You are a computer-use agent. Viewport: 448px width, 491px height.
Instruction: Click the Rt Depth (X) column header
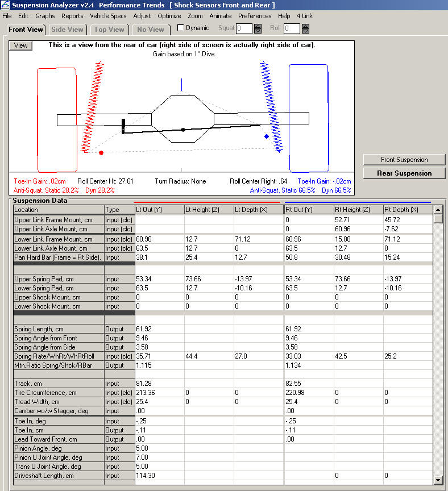(408, 210)
